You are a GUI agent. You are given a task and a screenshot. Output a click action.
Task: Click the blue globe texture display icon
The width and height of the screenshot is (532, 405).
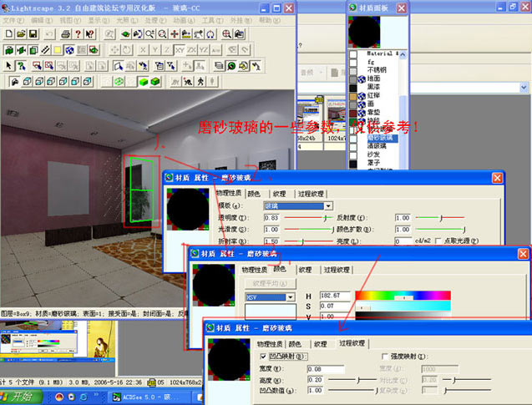click(69, 50)
